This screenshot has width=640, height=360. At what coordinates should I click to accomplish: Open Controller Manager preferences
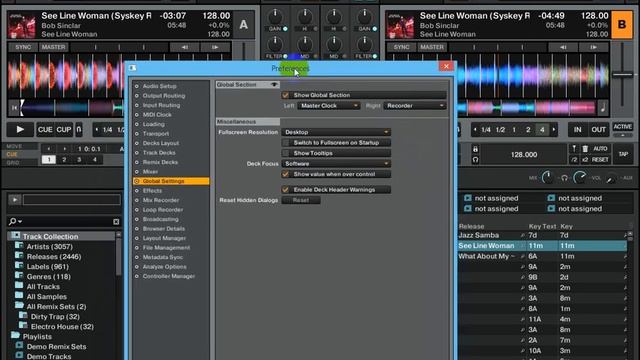[x=169, y=276]
